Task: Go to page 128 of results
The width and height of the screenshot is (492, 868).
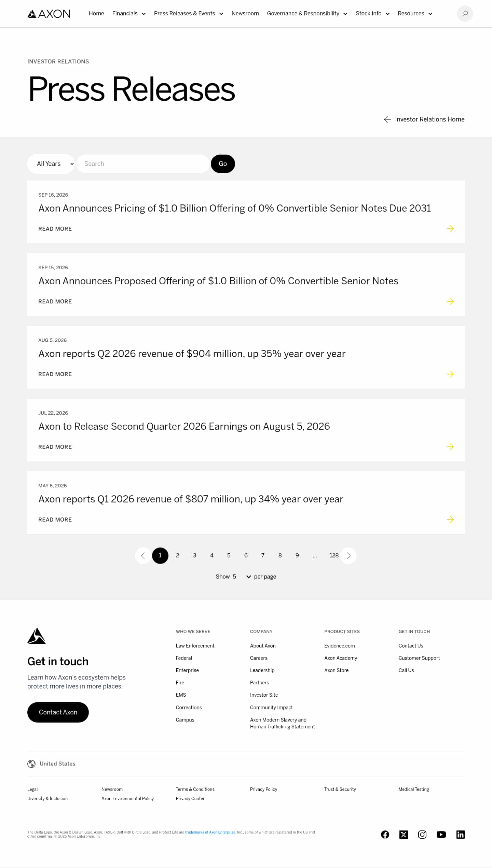Action: click(x=334, y=556)
